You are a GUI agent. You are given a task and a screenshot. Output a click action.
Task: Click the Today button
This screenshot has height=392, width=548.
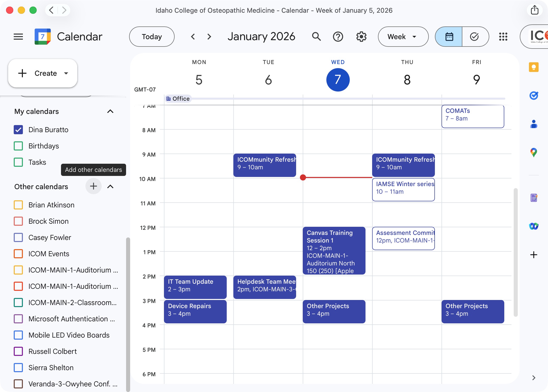tap(152, 37)
